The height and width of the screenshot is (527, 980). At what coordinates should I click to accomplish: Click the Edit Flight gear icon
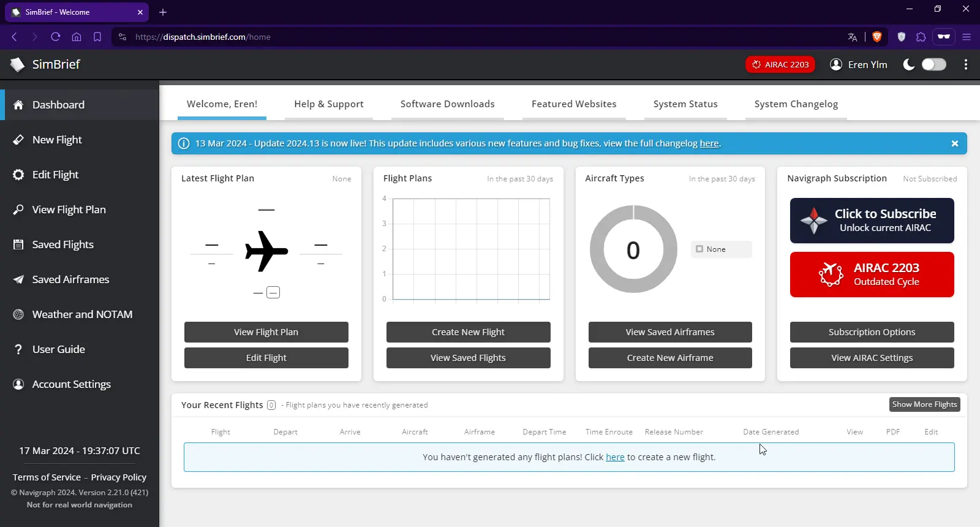click(x=18, y=175)
